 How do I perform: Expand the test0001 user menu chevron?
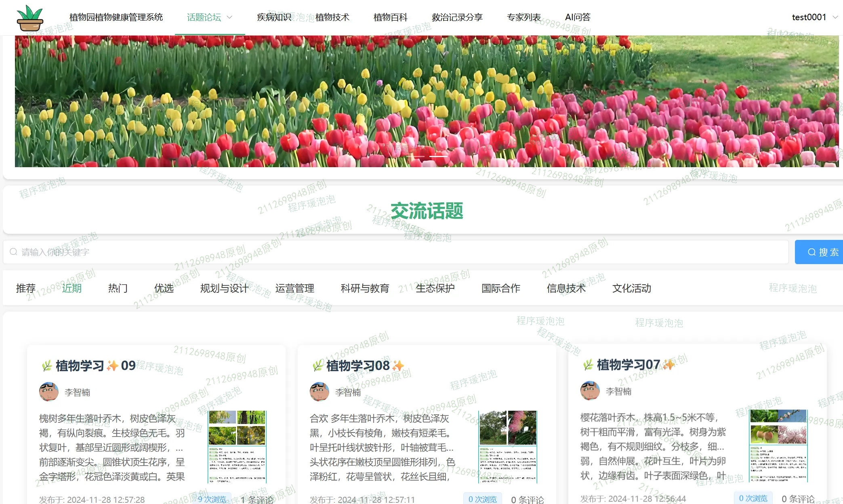click(835, 17)
